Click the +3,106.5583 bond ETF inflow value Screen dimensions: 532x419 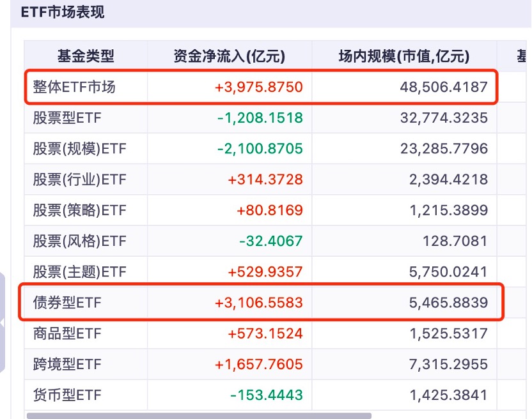pos(259,303)
